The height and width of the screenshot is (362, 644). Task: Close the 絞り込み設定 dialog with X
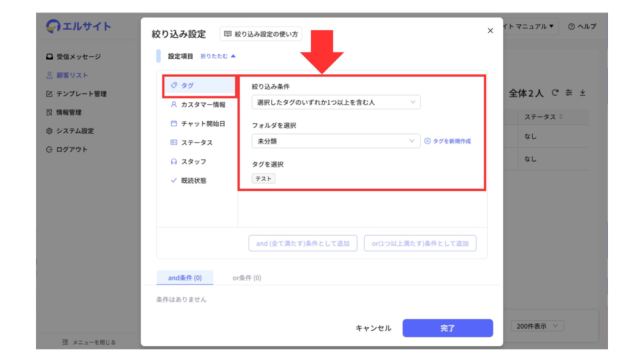pos(490,31)
